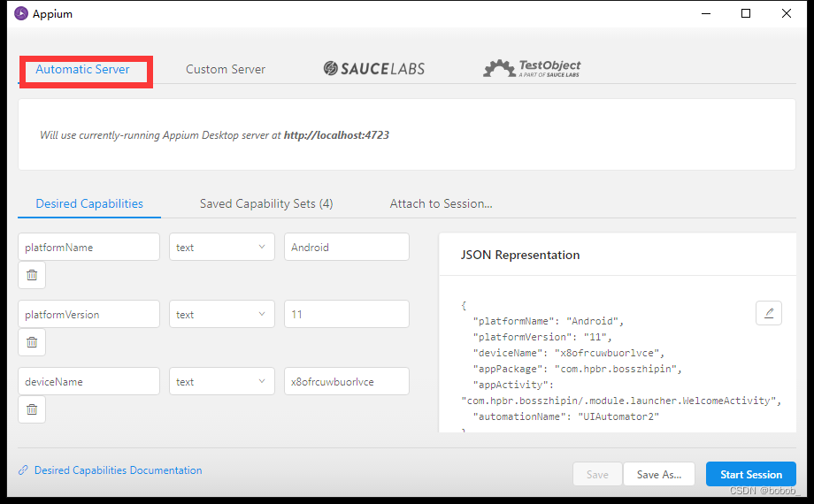
Task: Select the automationName line in JSON
Action: click(566, 416)
